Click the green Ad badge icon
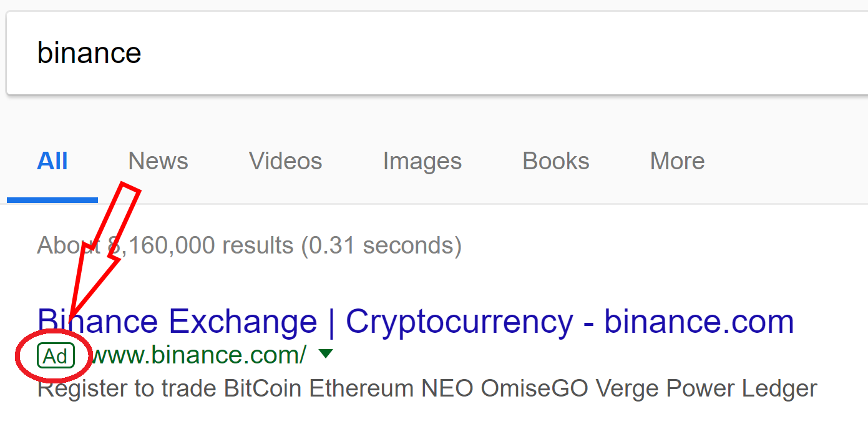 click(56, 357)
